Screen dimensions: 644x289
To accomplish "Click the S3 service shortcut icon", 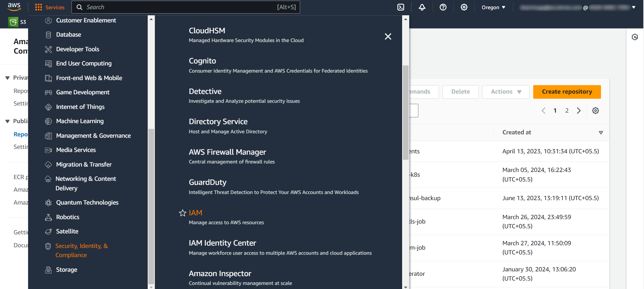I will tap(14, 22).
